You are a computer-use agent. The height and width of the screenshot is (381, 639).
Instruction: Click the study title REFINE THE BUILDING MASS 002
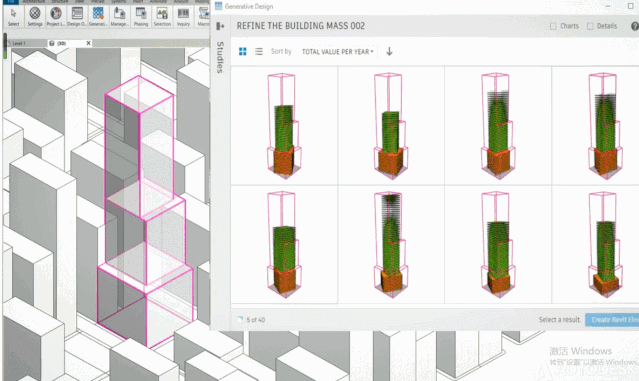coord(301,26)
